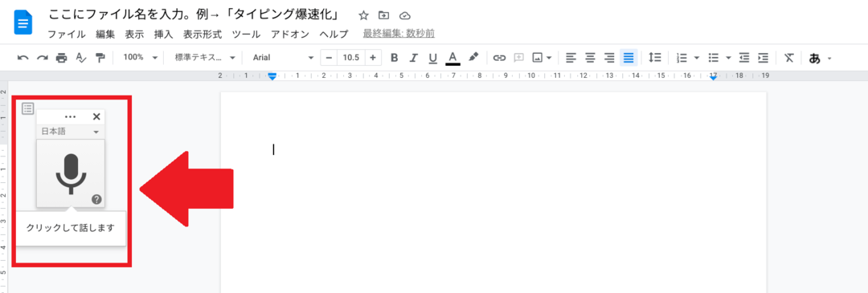
Task: Undo the last action
Action: click(x=23, y=58)
